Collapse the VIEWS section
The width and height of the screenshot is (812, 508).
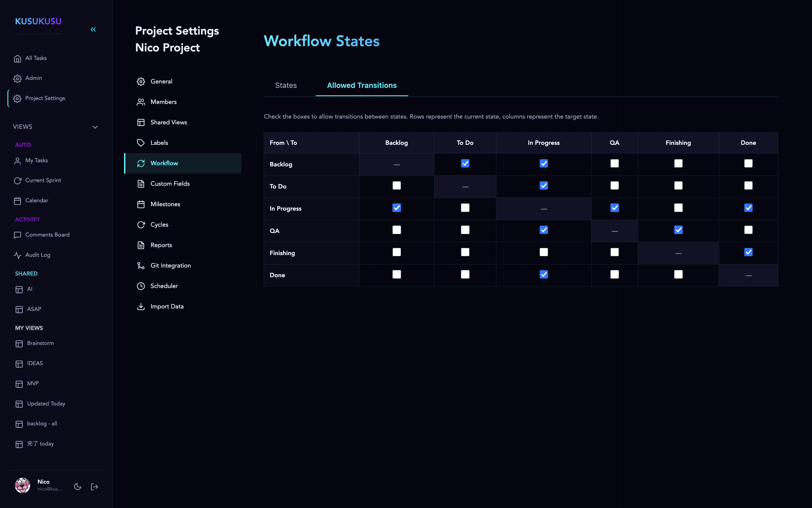95,127
